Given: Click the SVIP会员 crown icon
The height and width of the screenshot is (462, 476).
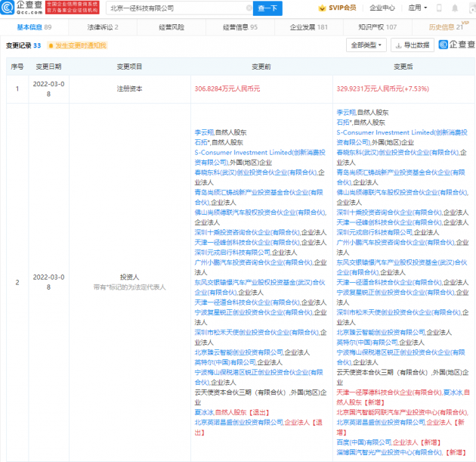Looking at the screenshot, I should pos(322,8).
